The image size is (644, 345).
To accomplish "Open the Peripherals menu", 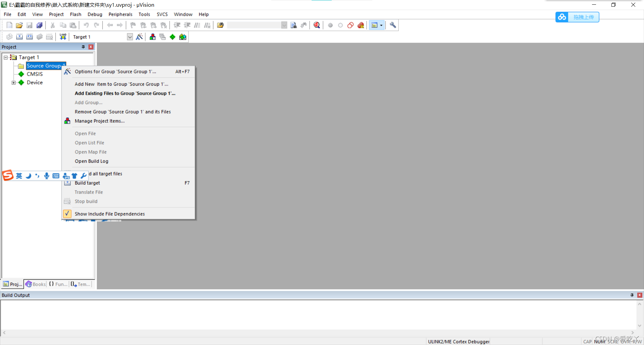I will point(120,14).
